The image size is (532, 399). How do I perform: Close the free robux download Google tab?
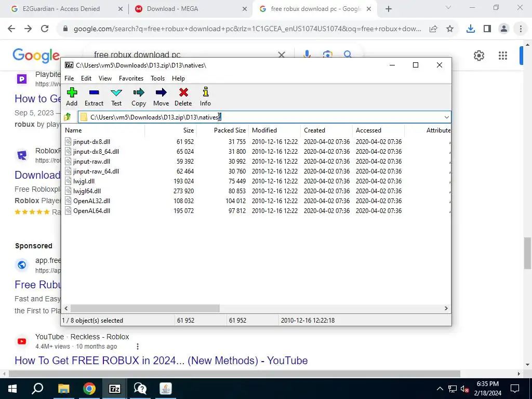(x=369, y=9)
